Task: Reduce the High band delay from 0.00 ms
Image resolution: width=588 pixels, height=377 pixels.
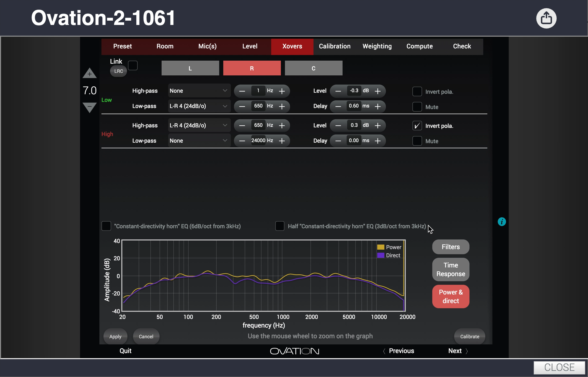Action: tap(338, 141)
